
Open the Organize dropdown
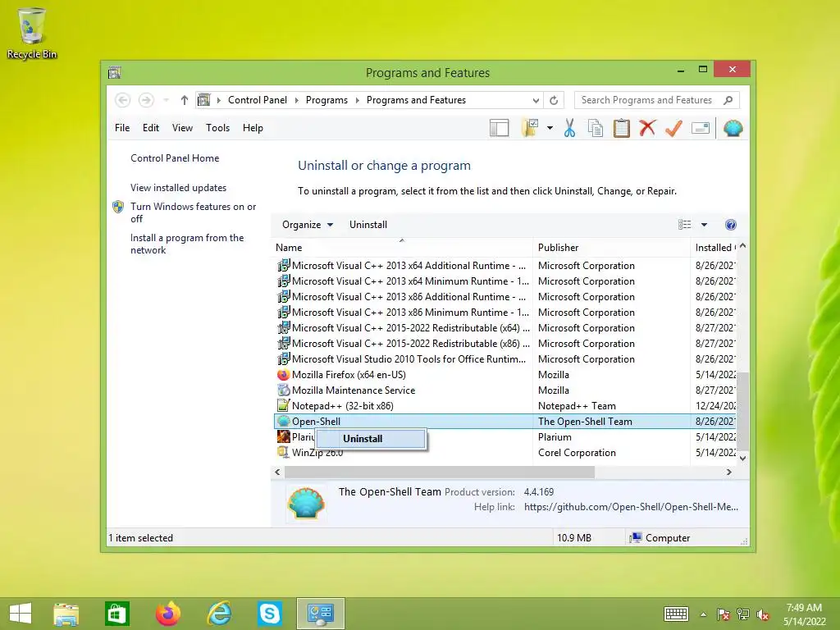(308, 225)
